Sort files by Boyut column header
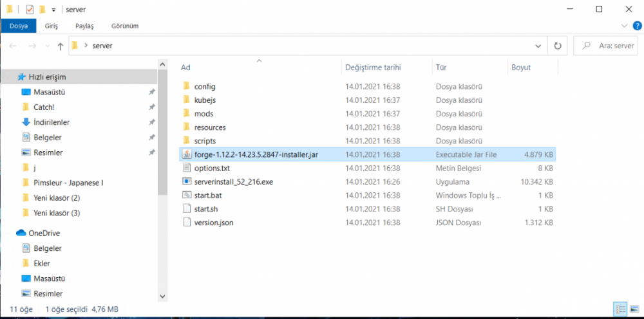644x319 pixels. click(x=521, y=67)
